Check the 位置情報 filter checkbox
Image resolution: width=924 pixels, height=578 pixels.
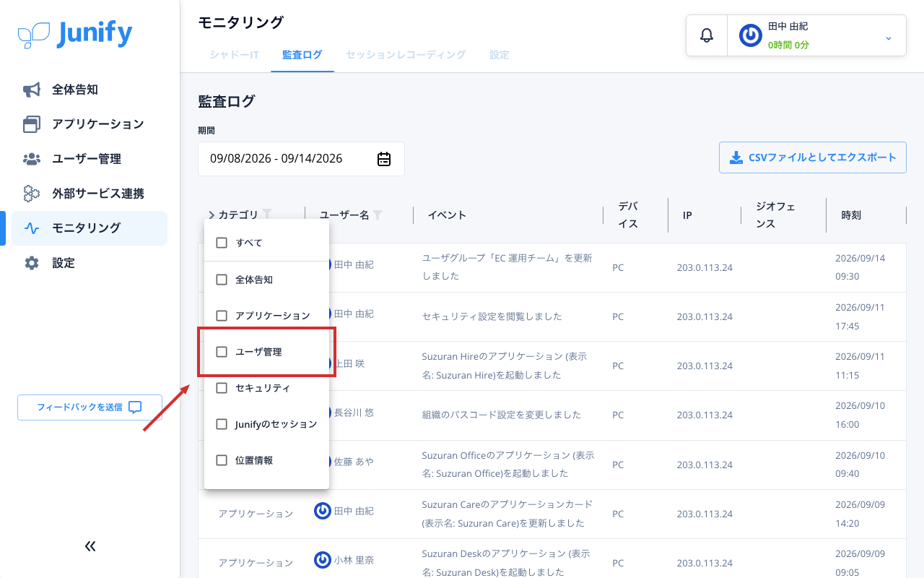[222, 460]
